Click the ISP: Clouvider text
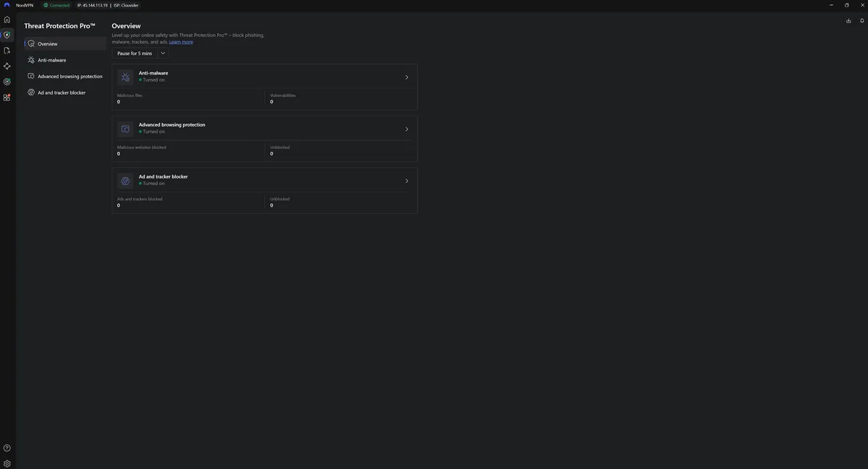Screen dimensions: 868x469 click(x=126, y=5)
